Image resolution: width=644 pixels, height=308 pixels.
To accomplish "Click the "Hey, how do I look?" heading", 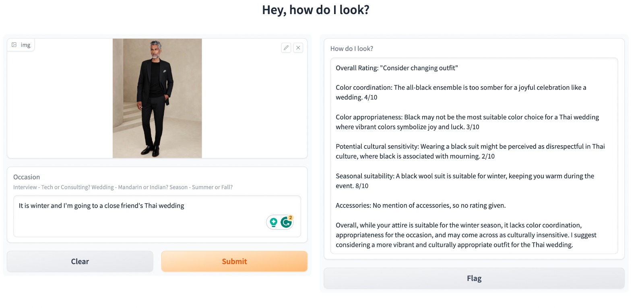I will [x=316, y=10].
